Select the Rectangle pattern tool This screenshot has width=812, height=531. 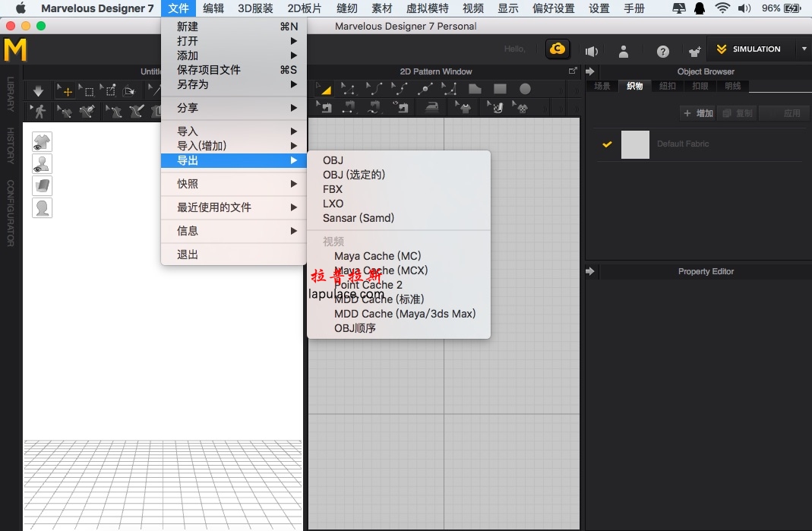pyautogui.click(x=500, y=89)
